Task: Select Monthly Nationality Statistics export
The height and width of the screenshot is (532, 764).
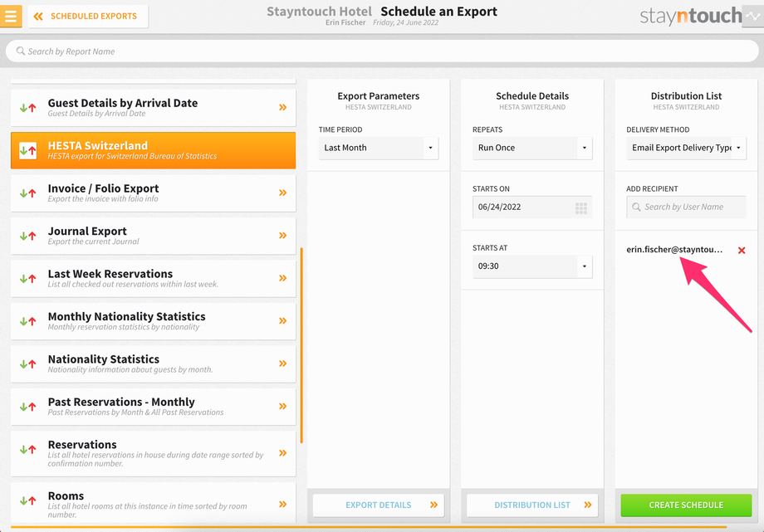Action: tap(153, 321)
